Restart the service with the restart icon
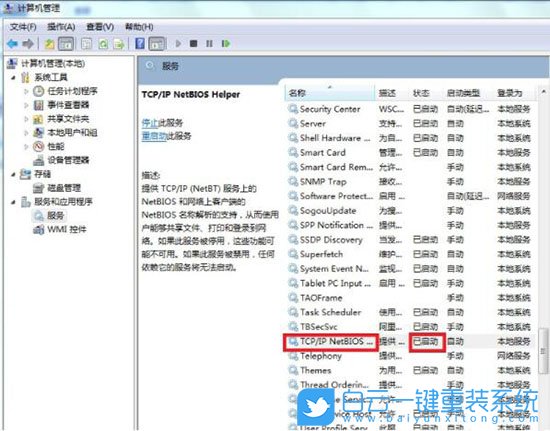 click(226, 43)
